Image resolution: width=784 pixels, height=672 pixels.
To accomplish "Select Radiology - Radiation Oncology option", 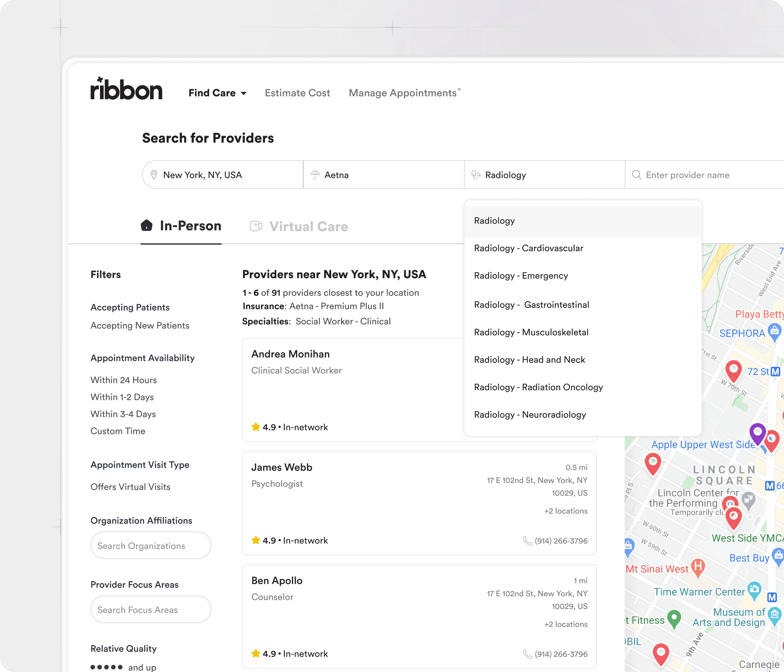I will [583, 388].
